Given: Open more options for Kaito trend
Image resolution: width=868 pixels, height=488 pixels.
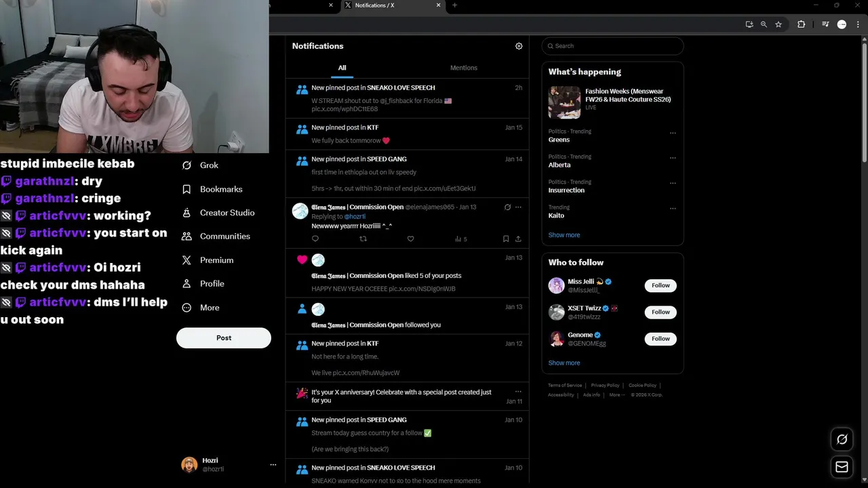Looking at the screenshot, I should point(673,209).
